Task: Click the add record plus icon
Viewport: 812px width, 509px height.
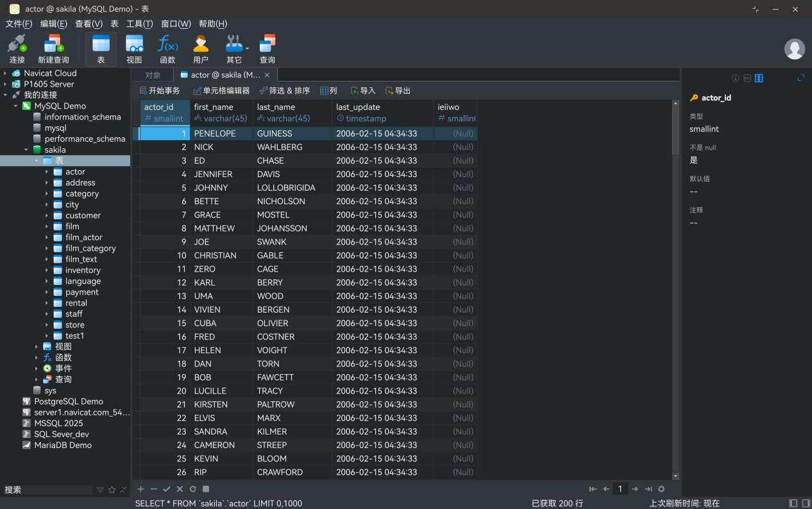Action: [x=140, y=489]
